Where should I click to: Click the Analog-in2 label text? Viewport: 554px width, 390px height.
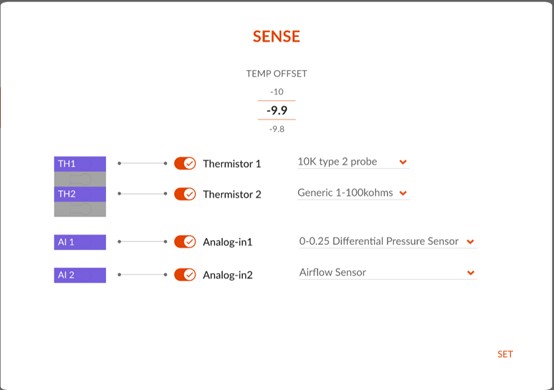pos(228,275)
